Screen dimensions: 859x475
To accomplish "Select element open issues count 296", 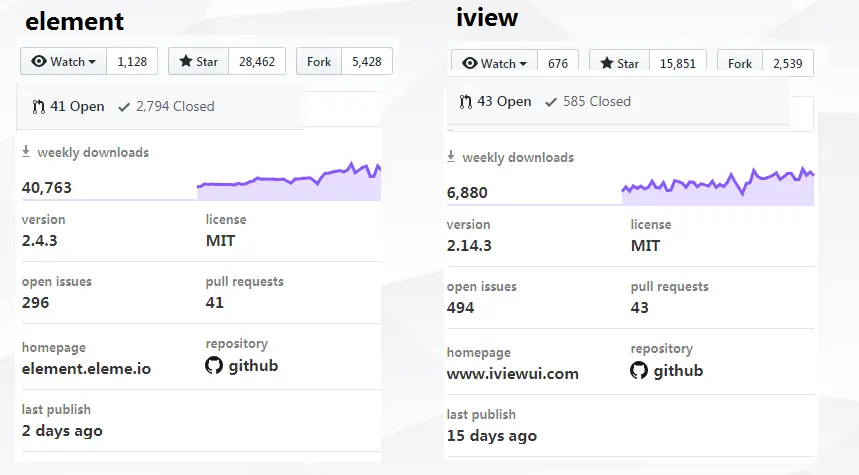I will click(35, 302).
